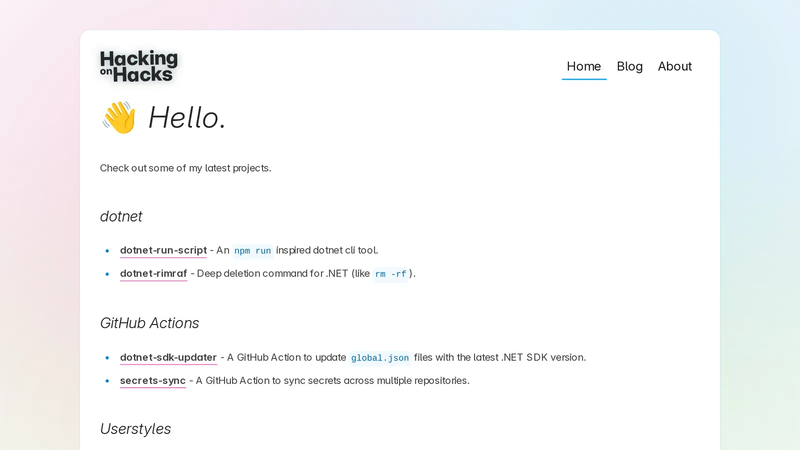The image size is (800, 450).
Task: Open the dotnet-run-script project link
Action: coord(163,250)
